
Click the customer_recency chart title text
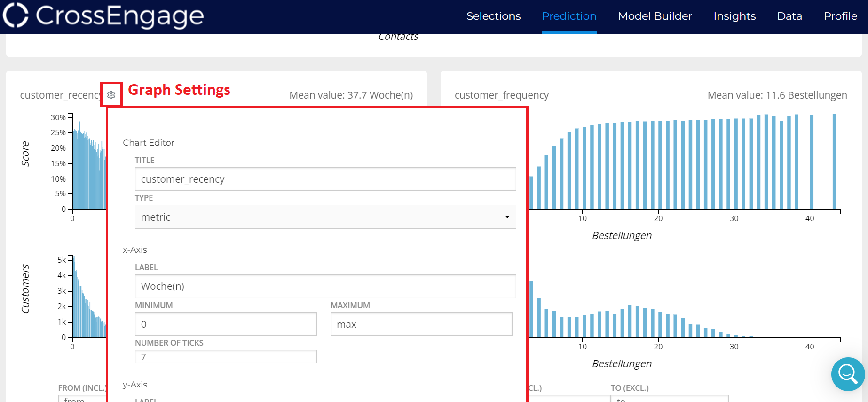(61, 95)
